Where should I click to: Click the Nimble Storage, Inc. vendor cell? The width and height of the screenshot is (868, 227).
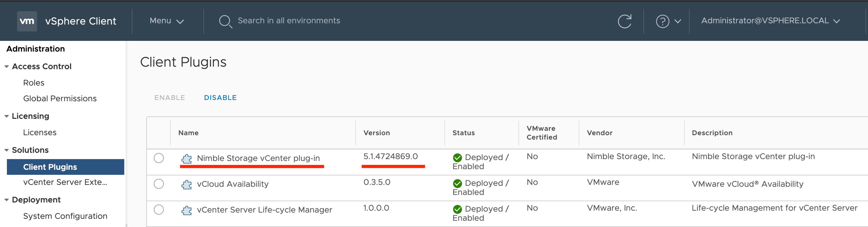click(626, 156)
